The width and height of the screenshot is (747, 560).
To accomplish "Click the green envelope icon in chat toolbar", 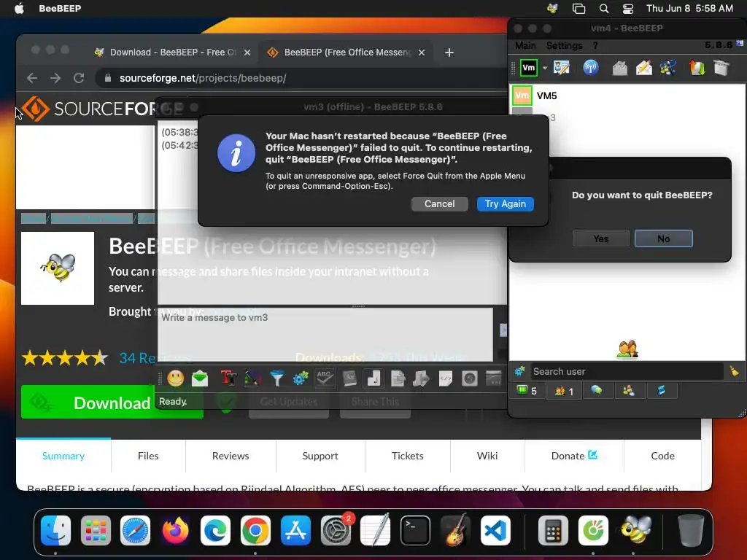I will (200, 378).
